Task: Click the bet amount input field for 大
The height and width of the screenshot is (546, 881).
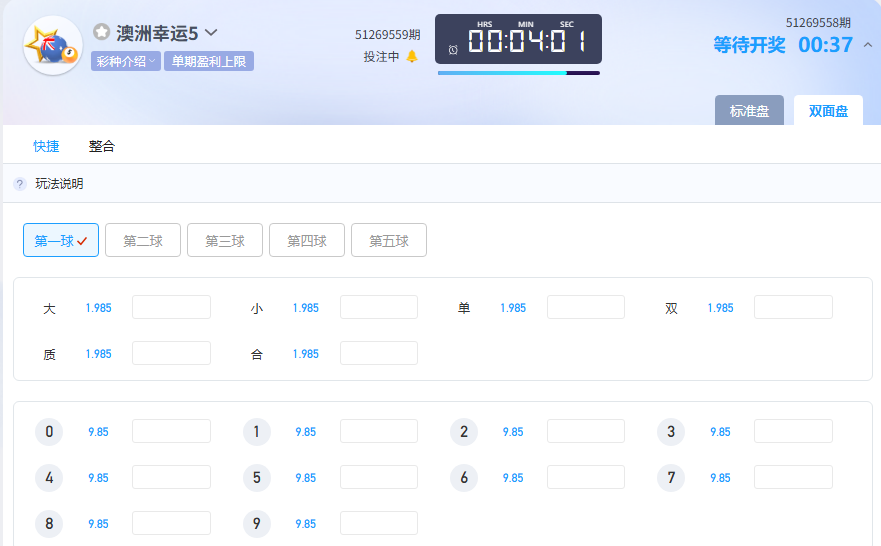Action: click(171, 308)
